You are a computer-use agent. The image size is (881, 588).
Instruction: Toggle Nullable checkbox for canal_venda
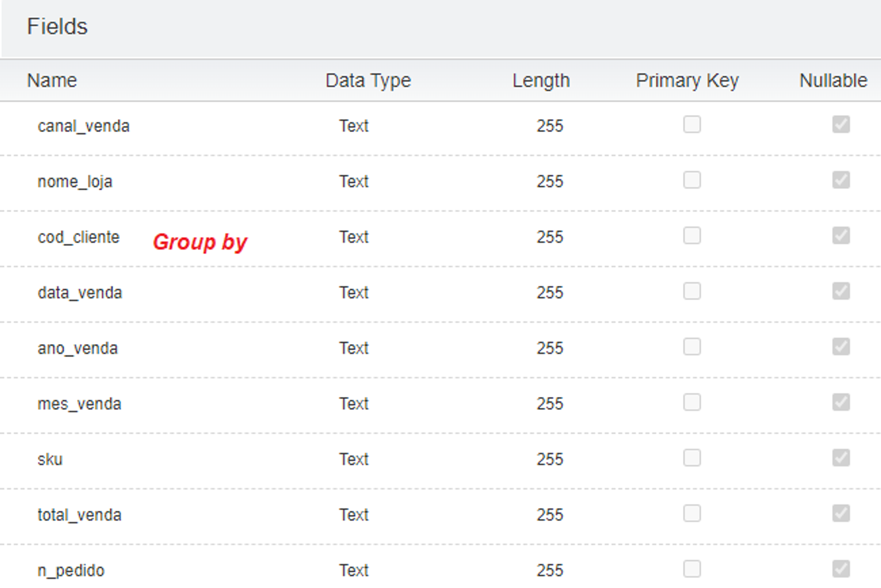tap(840, 125)
